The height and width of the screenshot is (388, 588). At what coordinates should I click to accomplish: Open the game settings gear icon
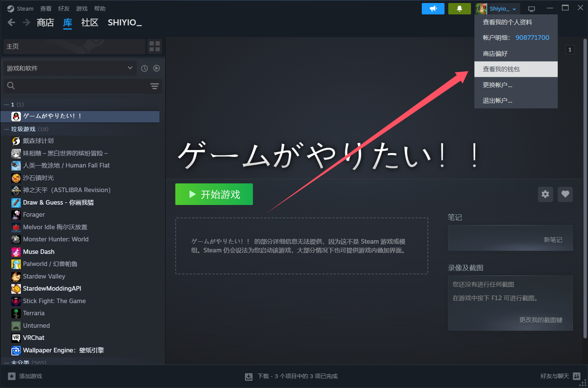(545, 194)
